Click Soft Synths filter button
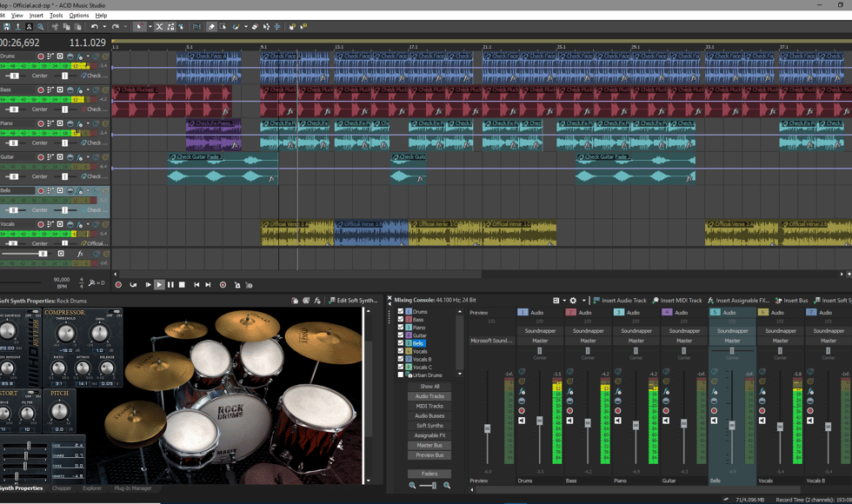The width and height of the screenshot is (852, 504). [x=429, y=425]
